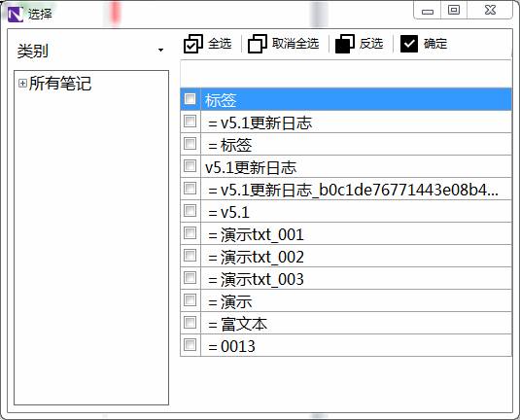520x420 pixels.
Task: Tick checkbox for v5.1更新日志_b0c1de row
Action: pos(191,189)
